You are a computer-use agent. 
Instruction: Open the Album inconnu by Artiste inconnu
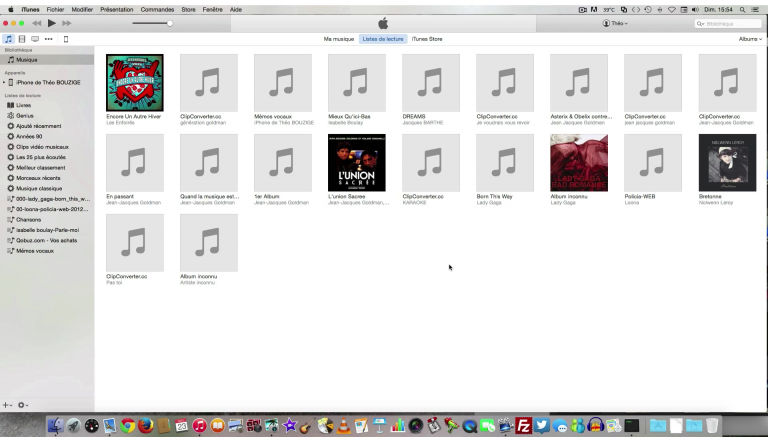(x=209, y=243)
